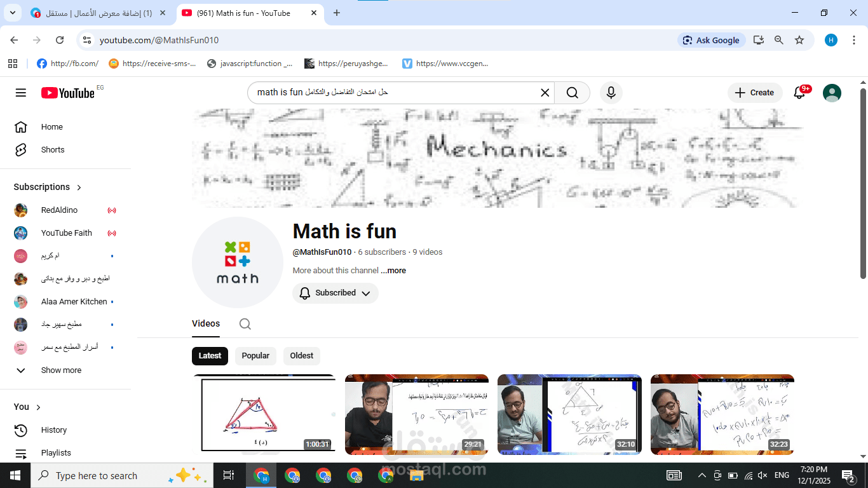The image size is (868, 488).
Task: Select the Popular filter chip
Action: click(255, 356)
